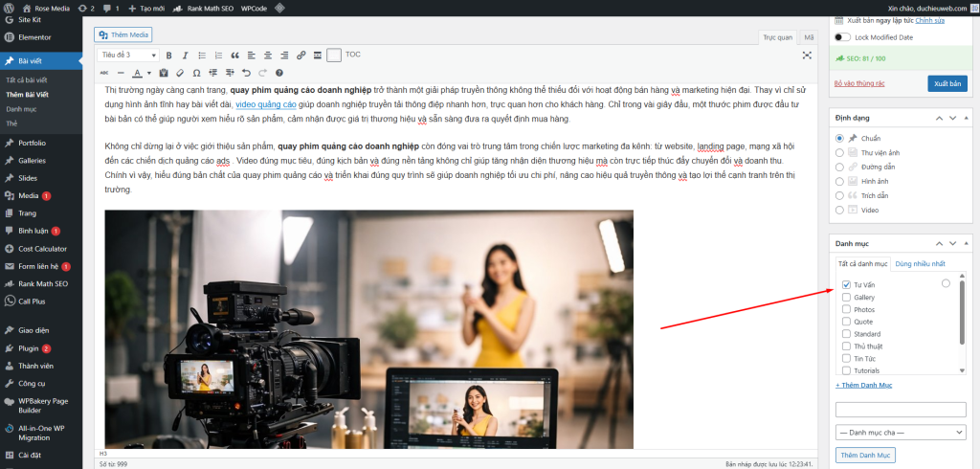Insert a horizontal line
Screen dimensions: 980x469
click(x=120, y=73)
